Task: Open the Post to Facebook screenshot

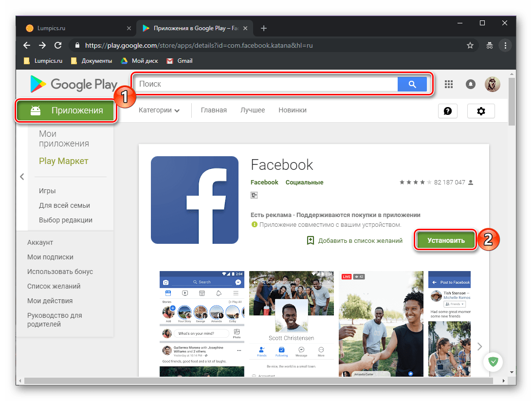Action: click(449, 324)
